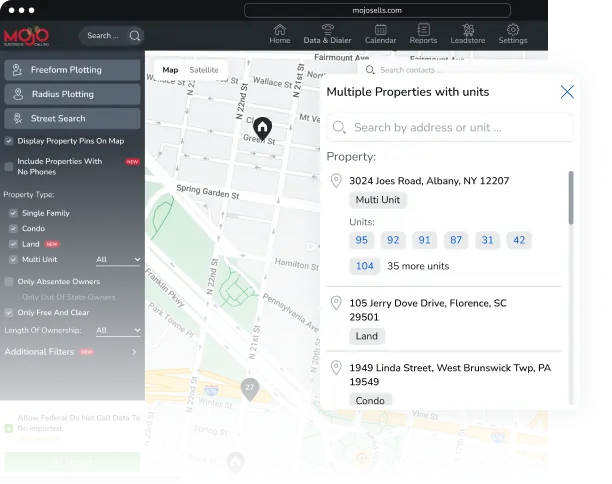Go to Calendar in top navigation
This screenshot has height=484, width=612.
pyautogui.click(x=380, y=34)
